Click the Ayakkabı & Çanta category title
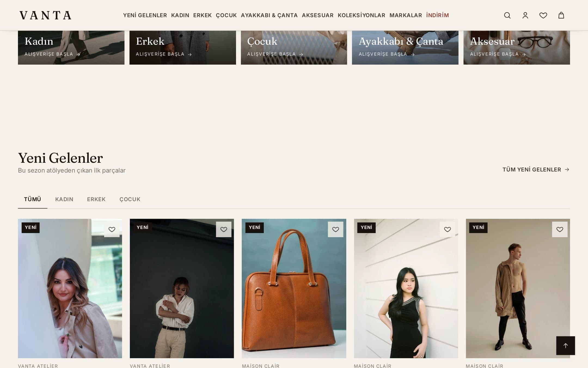This screenshot has height=368, width=588. click(401, 41)
